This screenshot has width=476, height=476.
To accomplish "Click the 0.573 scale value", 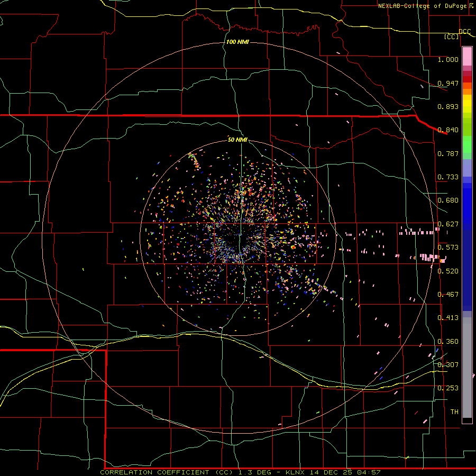I will click(x=448, y=248).
